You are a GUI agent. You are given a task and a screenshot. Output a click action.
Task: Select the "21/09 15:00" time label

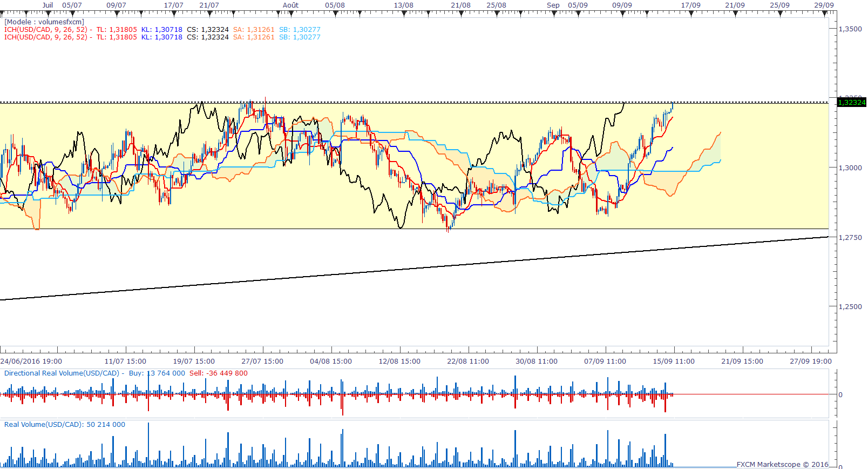point(742,361)
